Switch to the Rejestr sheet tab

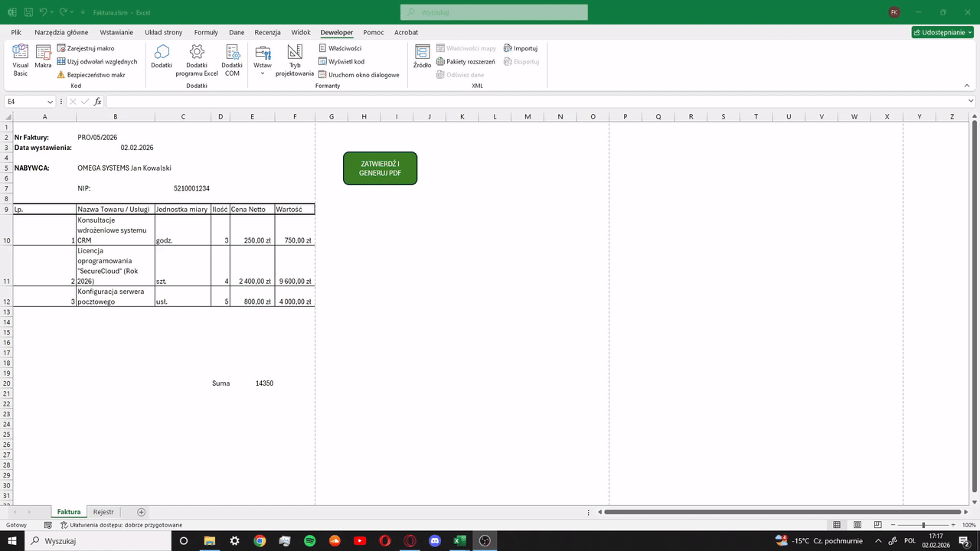click(x=103, y=512)
